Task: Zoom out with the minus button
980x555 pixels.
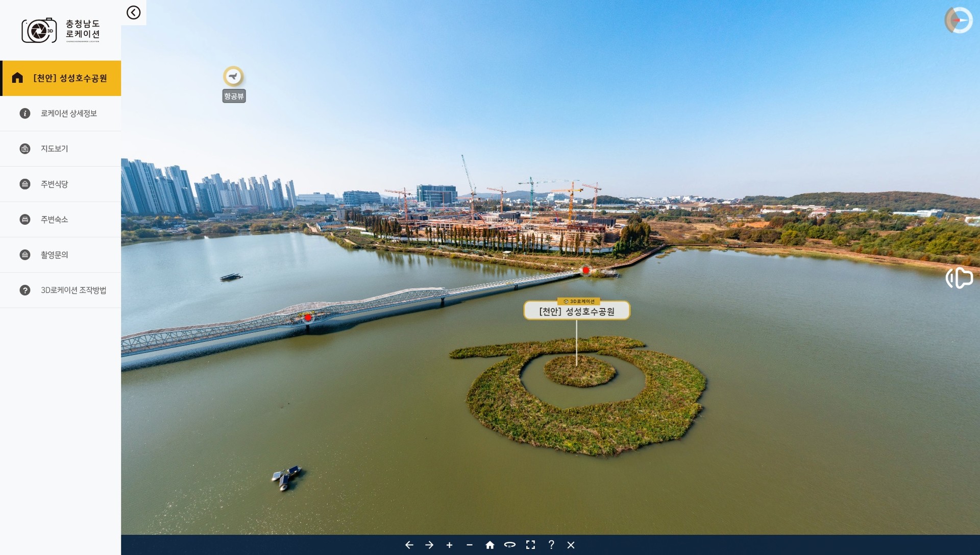Action: 470,545
